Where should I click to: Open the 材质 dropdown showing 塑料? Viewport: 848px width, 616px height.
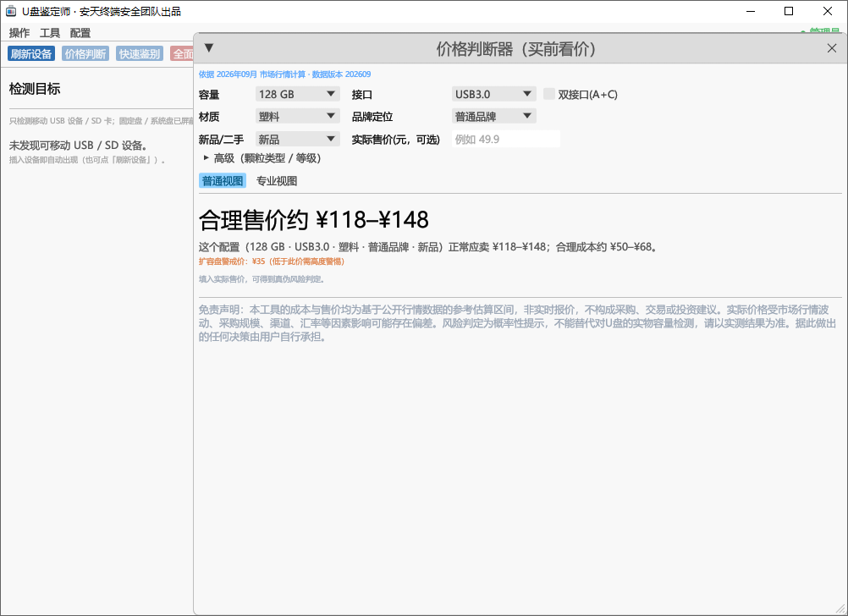click(297, 116)
